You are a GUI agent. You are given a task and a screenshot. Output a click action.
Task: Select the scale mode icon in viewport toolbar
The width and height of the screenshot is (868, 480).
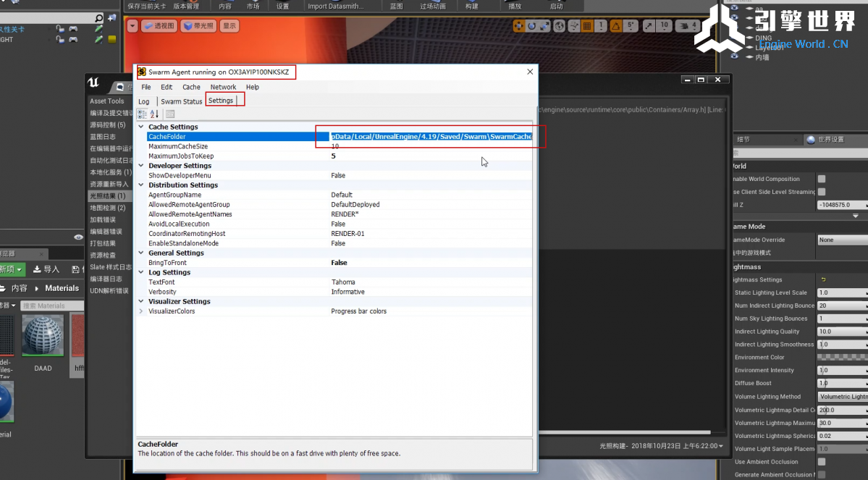pos(545,26)
